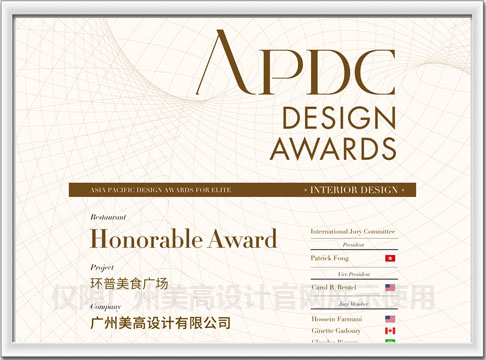
Task: Click 'ASIA PACIFIC DESIGN AWARDS FOR ELITE' banner text
Action: click(161, 190)
